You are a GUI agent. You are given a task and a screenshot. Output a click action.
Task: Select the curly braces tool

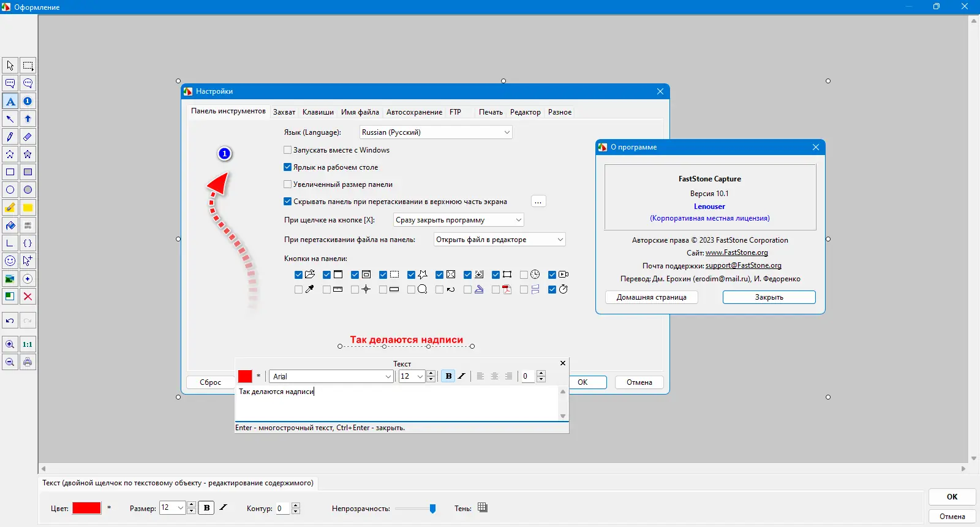[28, 243]
